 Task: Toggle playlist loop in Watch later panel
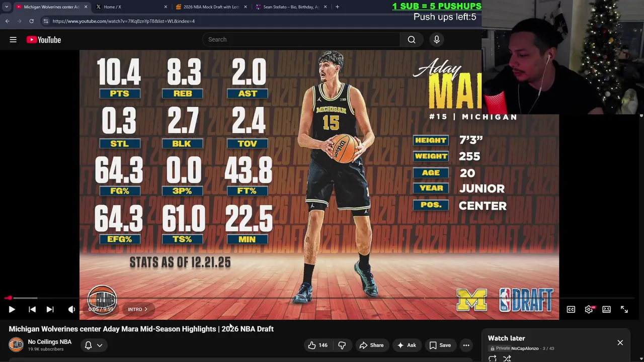(493, 358)
